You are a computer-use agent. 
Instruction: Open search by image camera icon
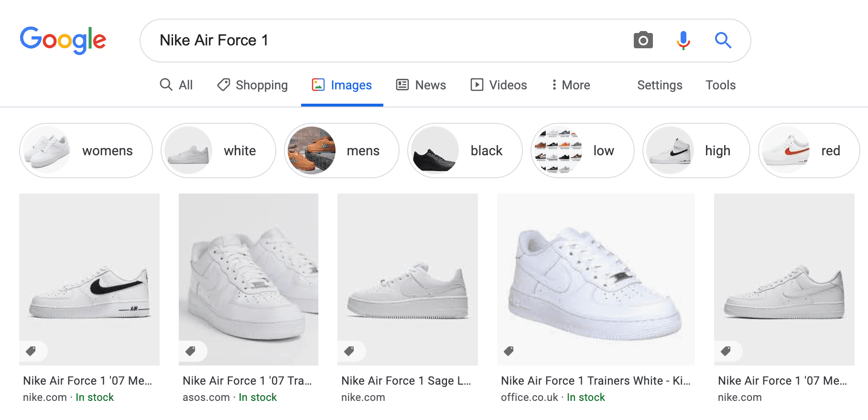(x=643, y=40)
